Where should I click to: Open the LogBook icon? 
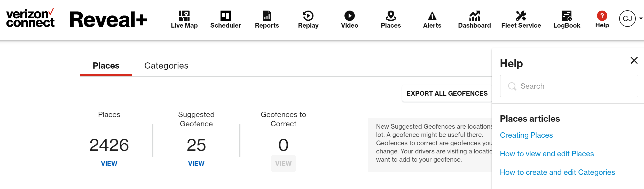coord(567,16)
